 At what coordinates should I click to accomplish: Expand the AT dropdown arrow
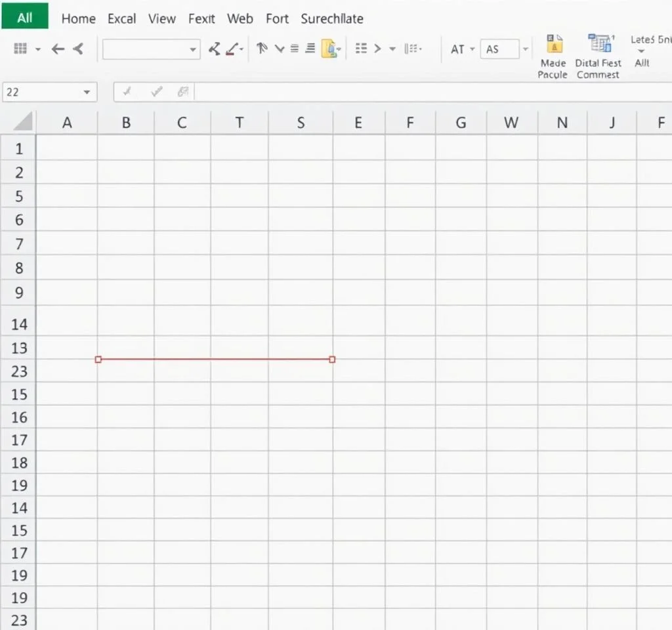pyautogui.click(x=472, y=49)
